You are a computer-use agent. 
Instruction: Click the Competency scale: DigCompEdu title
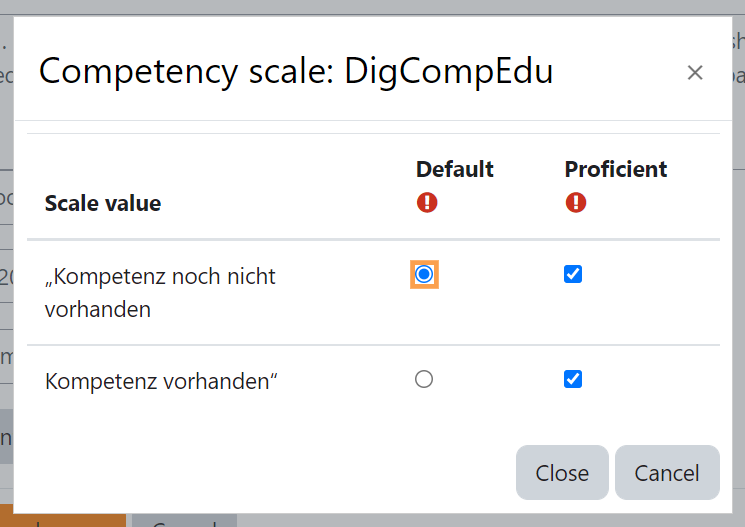point(296,71)
